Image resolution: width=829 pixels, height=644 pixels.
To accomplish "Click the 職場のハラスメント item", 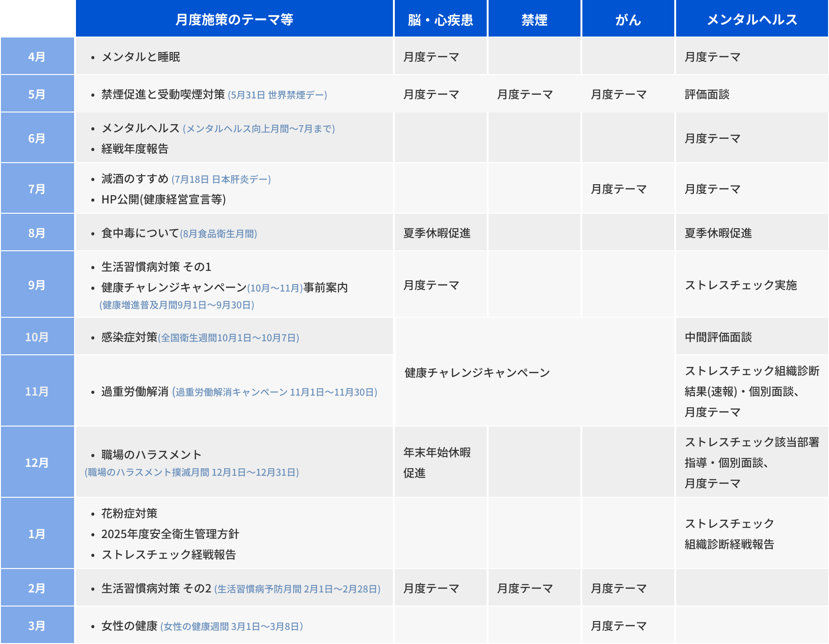I will click(x=151, y=454).
